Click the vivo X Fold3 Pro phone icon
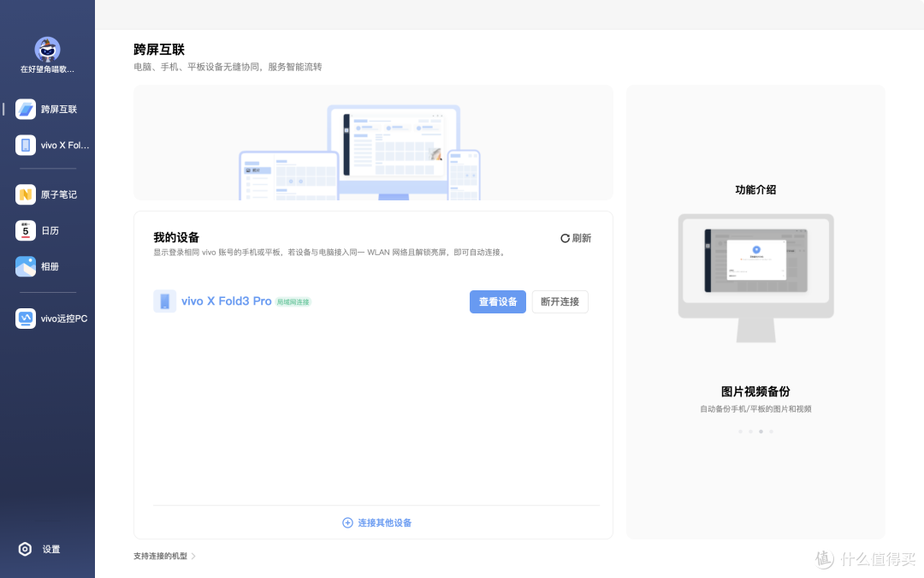This screenshot has height=578, width=924. (165, 301)
